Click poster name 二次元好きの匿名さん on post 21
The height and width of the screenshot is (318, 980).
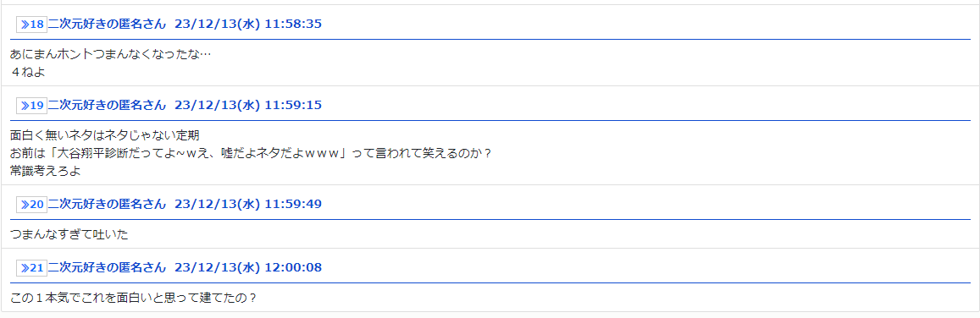coord(107,268)
